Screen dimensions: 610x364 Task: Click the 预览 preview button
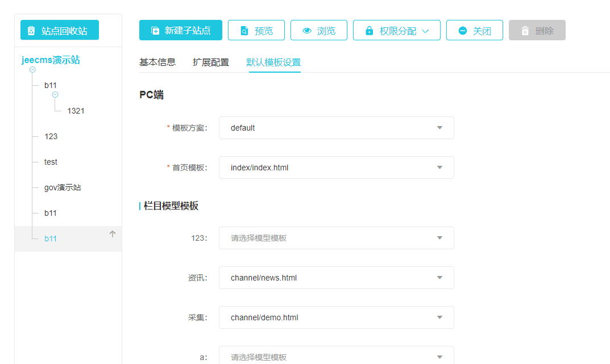point(256,30)
